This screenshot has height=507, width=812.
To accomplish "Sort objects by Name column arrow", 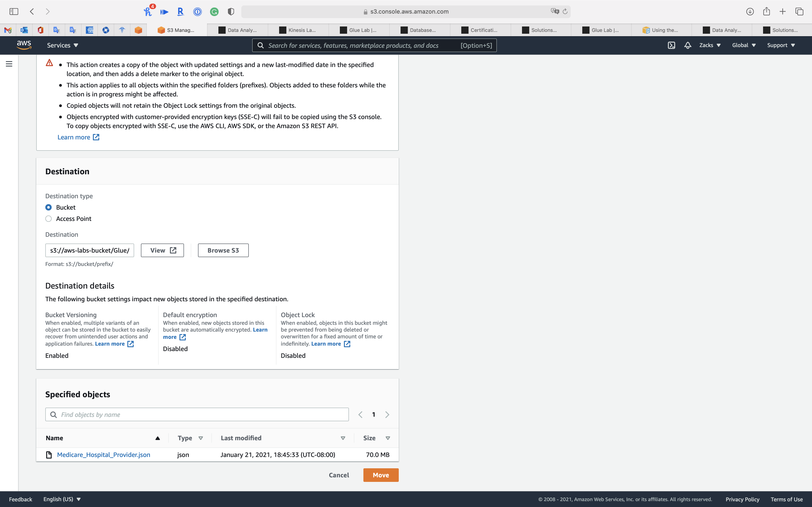I will tap(157, 438).
